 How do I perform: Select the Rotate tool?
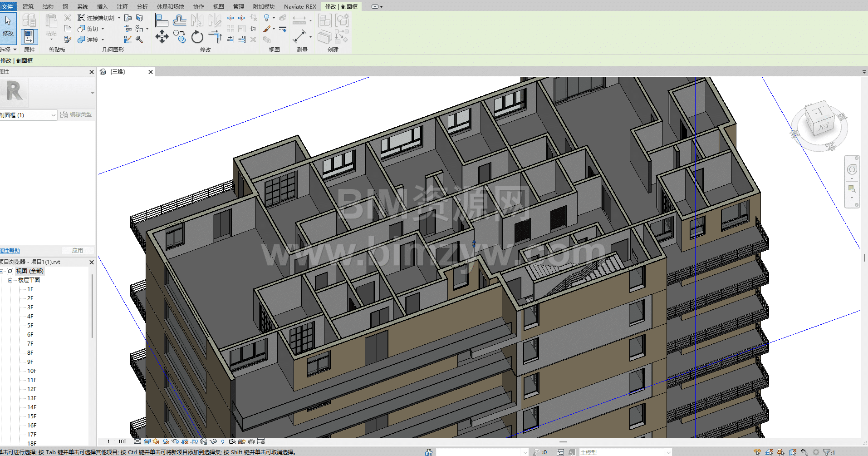tap(197, 37)
